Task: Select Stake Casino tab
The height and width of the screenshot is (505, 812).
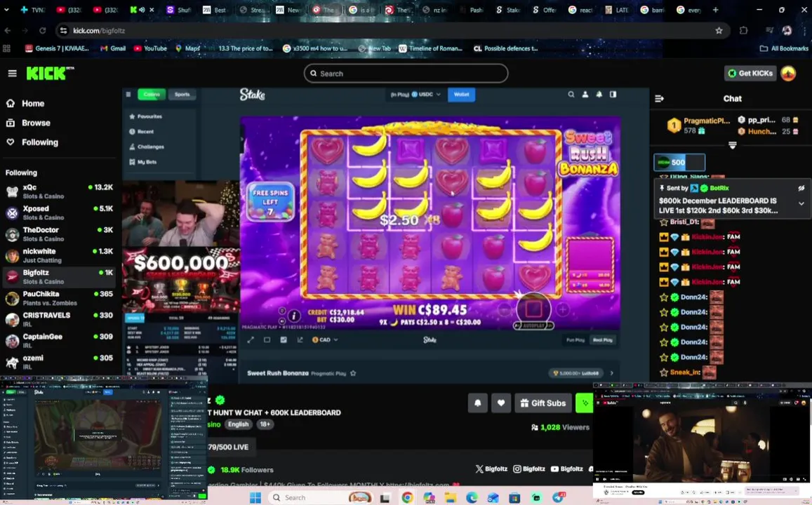Action: [x=152, y=95]
